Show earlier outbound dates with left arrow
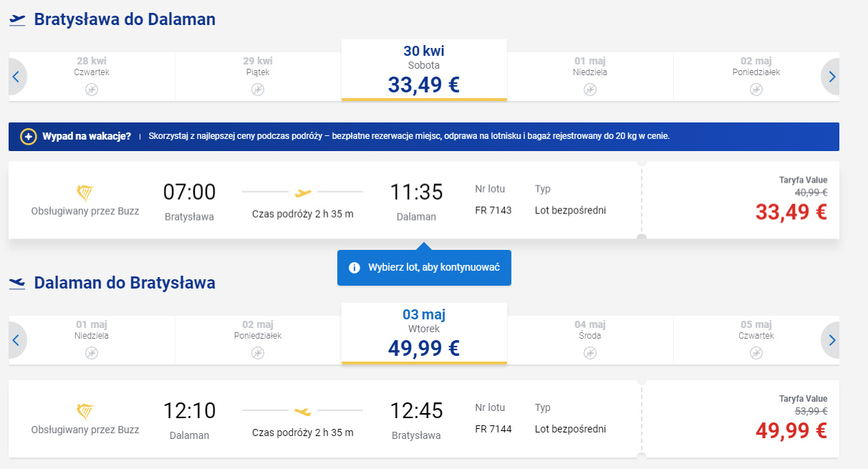The height and width of the screenshot is (469, 868). [17, 77]
